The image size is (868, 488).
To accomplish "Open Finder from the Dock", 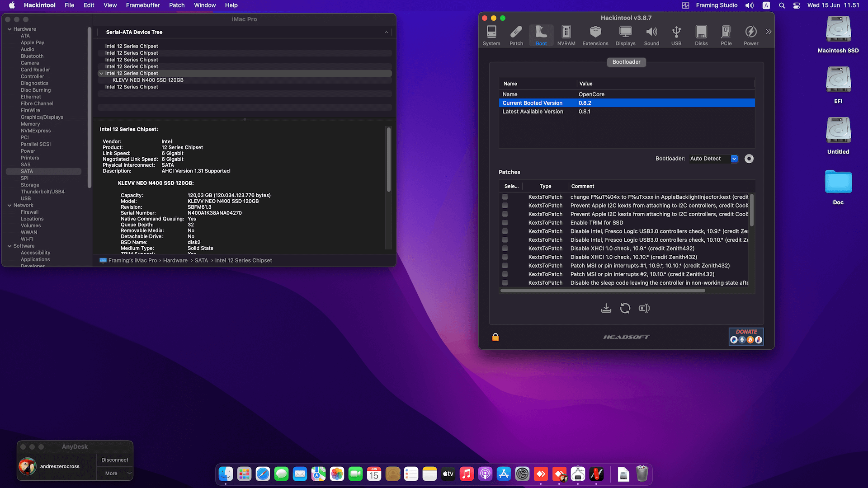I will pyautogui.click(x=226, y=474).
